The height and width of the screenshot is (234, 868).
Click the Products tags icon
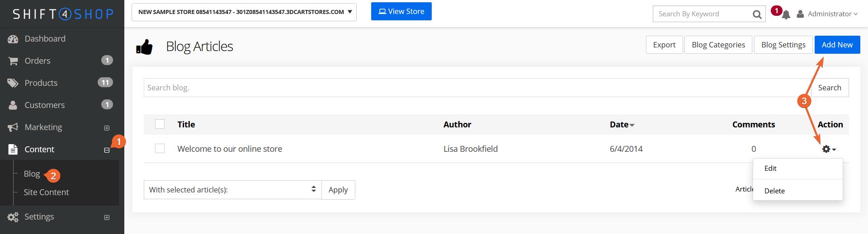pyautogui.click(x=13, y=83)
